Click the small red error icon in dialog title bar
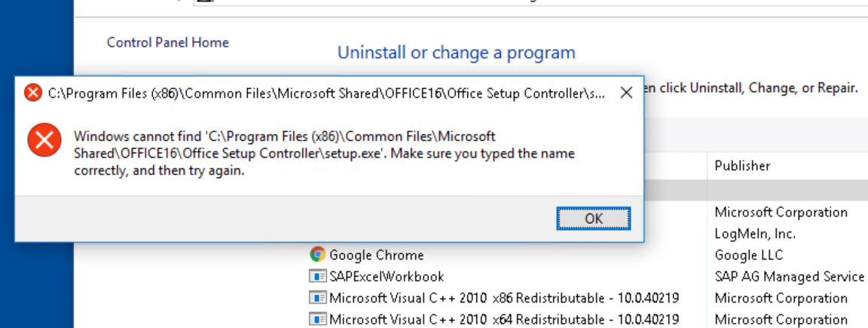The width and height of the screenshot is (868, 328). pos(33,93)
